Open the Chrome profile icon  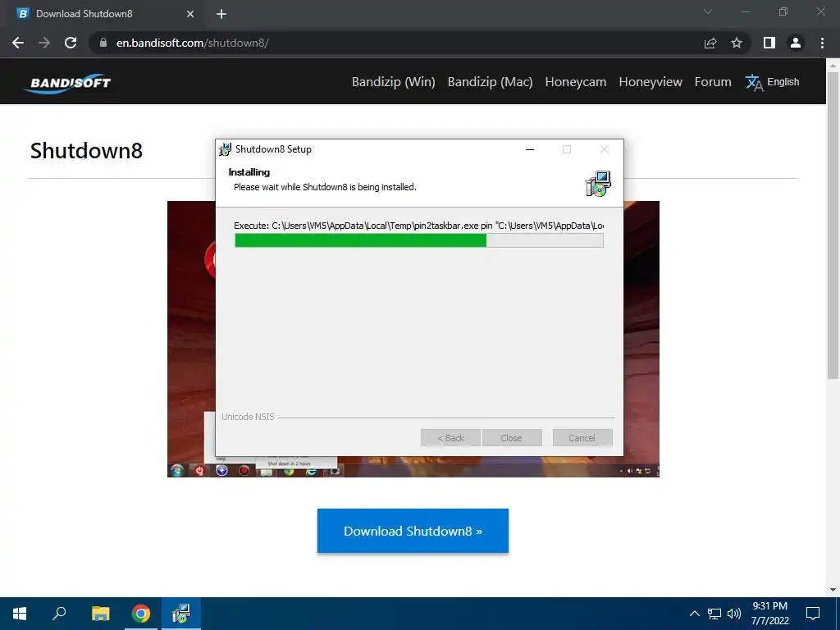click(796, 43)
